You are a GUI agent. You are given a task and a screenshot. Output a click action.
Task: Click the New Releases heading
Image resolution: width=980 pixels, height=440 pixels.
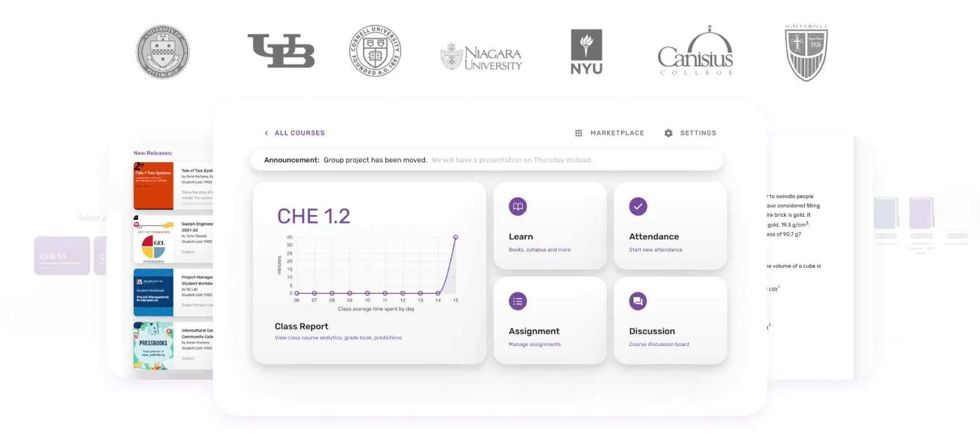point(153,153)
